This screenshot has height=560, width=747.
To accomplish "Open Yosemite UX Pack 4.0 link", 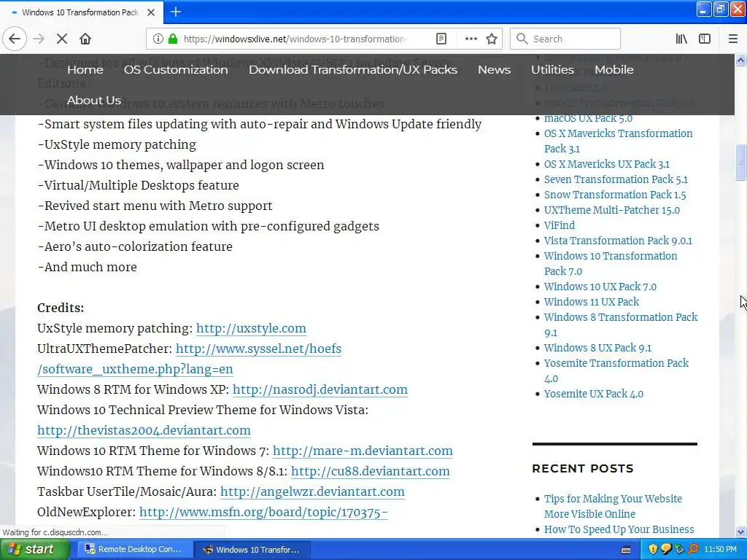I will [594, 394].
